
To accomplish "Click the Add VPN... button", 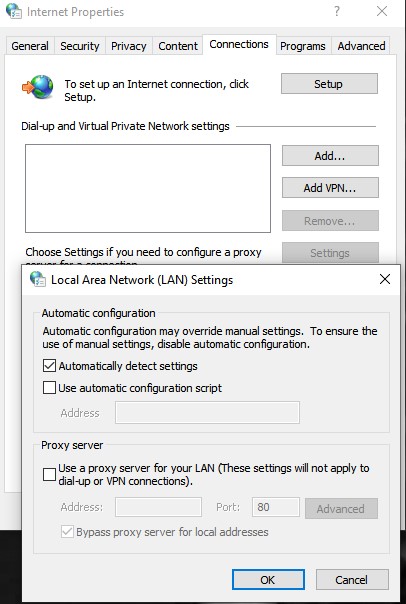I will coord(330,188).
